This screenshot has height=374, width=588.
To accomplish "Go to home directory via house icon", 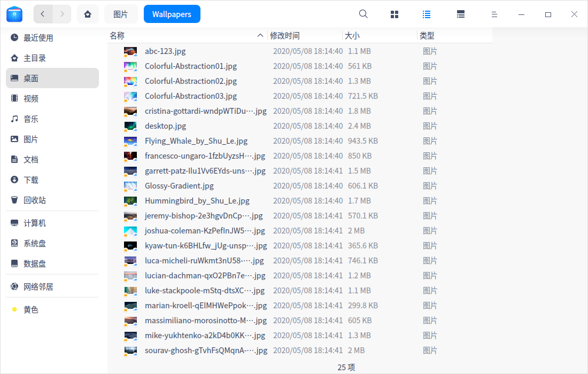I will (88, 14).
